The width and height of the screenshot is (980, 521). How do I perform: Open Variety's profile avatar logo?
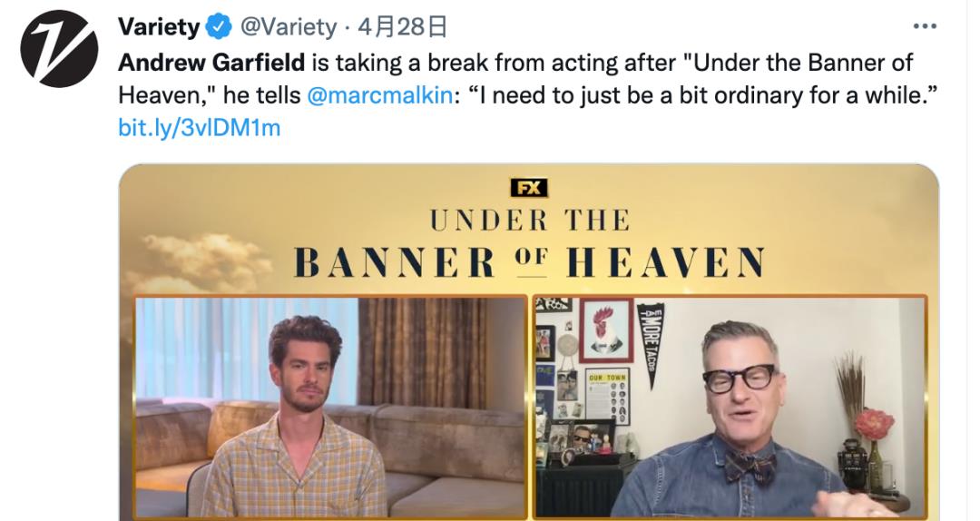(59, 49)
